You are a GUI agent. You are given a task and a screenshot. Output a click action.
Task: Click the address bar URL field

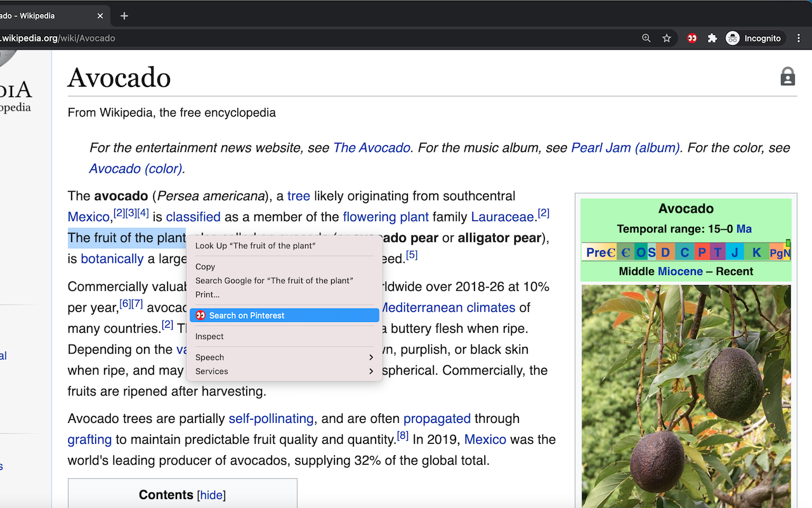[317, 38]
